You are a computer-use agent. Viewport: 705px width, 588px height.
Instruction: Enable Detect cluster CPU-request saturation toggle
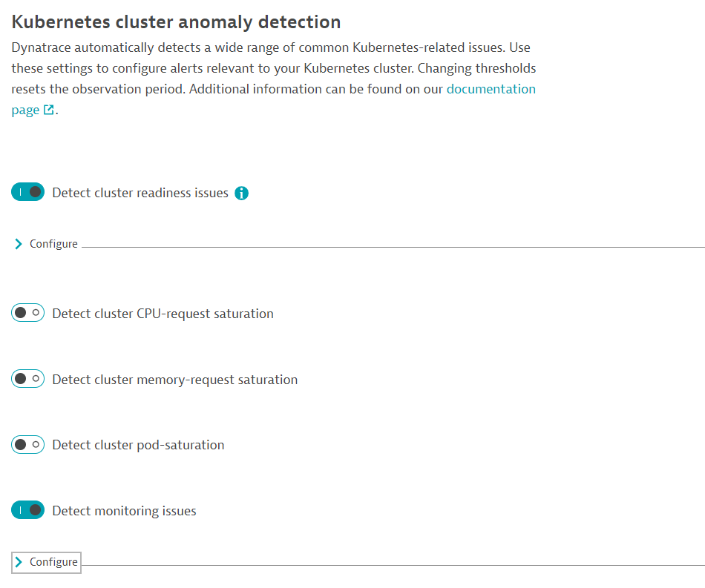(28, 314)
